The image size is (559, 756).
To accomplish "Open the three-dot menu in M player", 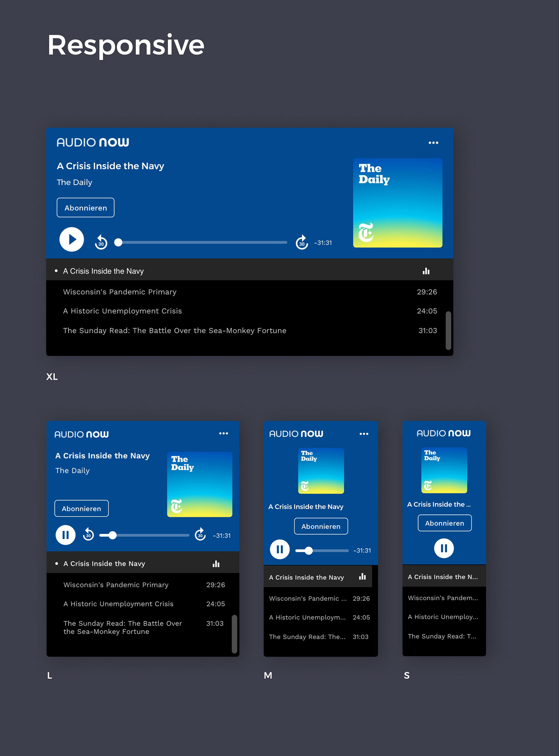I will coord(364,434).
